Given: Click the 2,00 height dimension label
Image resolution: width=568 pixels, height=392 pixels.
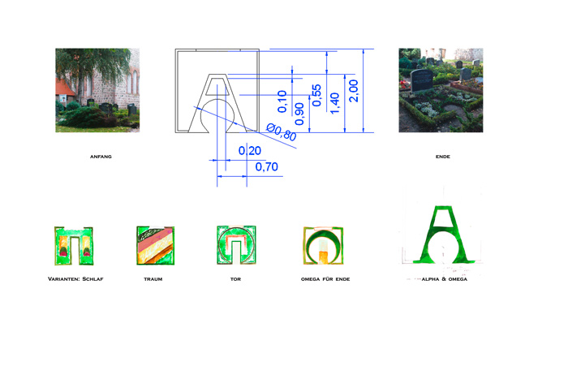Looking at the screenshot, I should (x=353, y=90).
